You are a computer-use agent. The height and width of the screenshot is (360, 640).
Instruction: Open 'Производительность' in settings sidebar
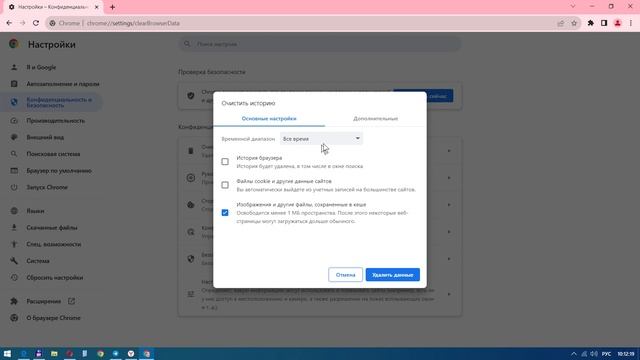pos(56,121)
